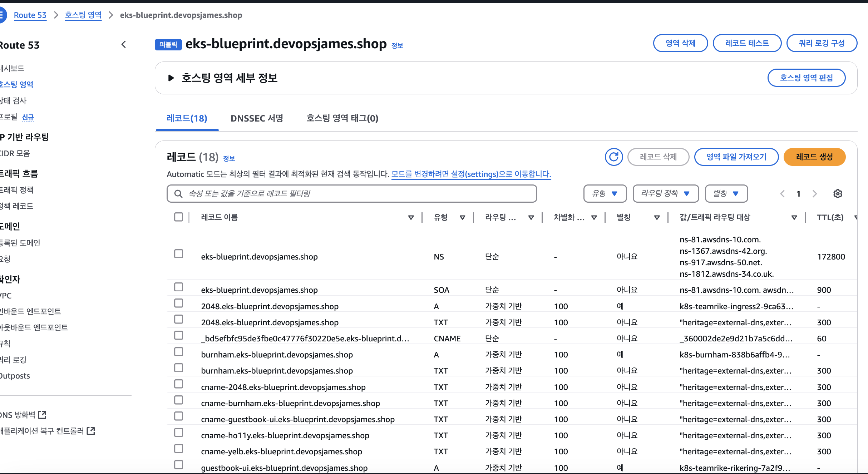Click the record filter search field
868x474 pixels.
pyautogui.click(x=352, y=194)
